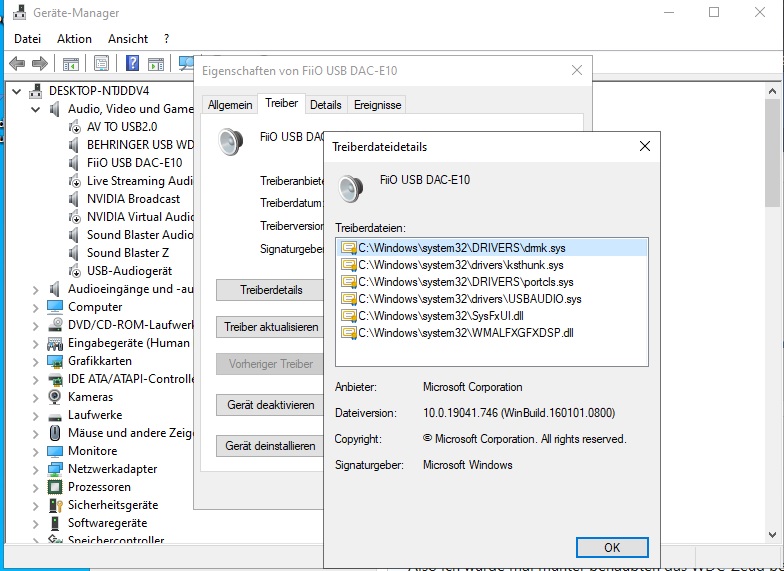784x571 pixels.
Task: Click the action pane toolbar icon after Help
Action: tap(156, 64)
